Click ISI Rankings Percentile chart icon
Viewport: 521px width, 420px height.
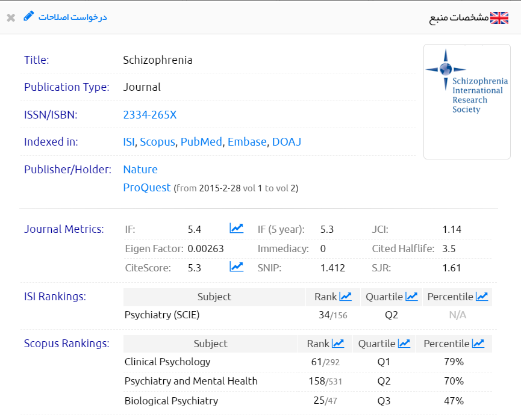(x=481, y=297)
